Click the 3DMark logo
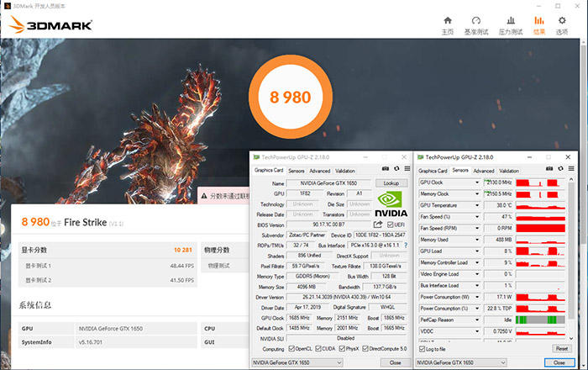The height and width of the screenshot is (370, 588). tap(50, 24)
